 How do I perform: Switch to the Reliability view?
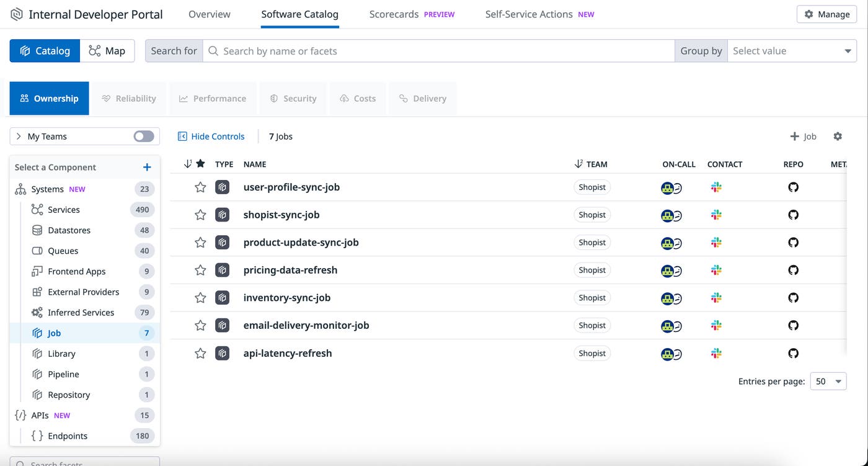click(x=129, y=98)
